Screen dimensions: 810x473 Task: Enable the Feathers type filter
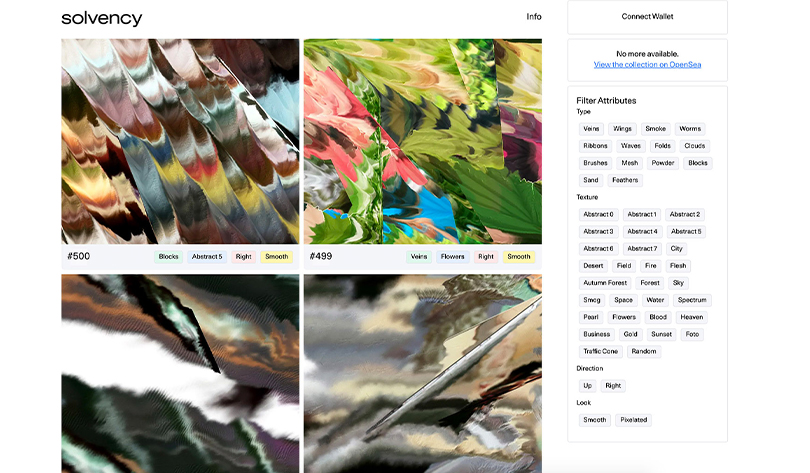[624, 180]
